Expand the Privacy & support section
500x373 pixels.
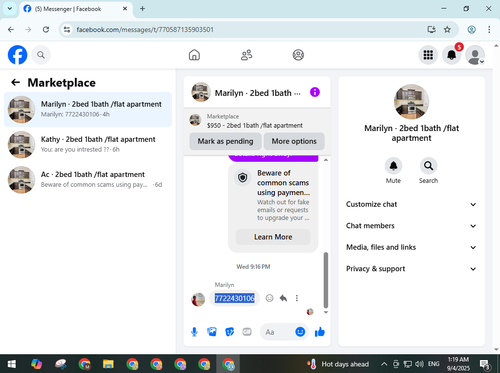coord(411,269)
